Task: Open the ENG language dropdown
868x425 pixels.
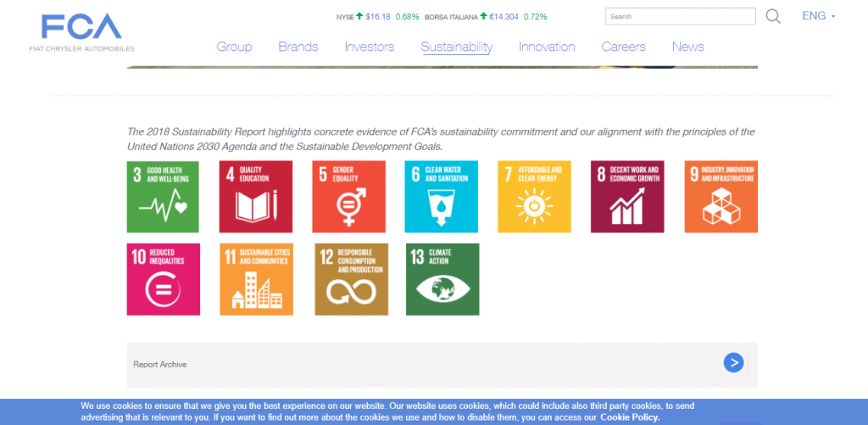Action: click(818, 16)
